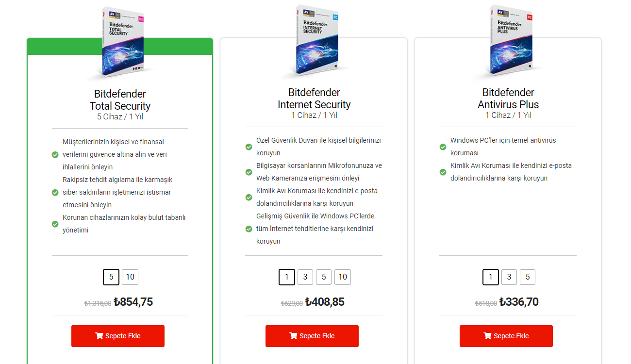Image resolution: width=631 pixels, height=364 pixels.
Task: Add Total Security to cart
Action: coord(118,336)
